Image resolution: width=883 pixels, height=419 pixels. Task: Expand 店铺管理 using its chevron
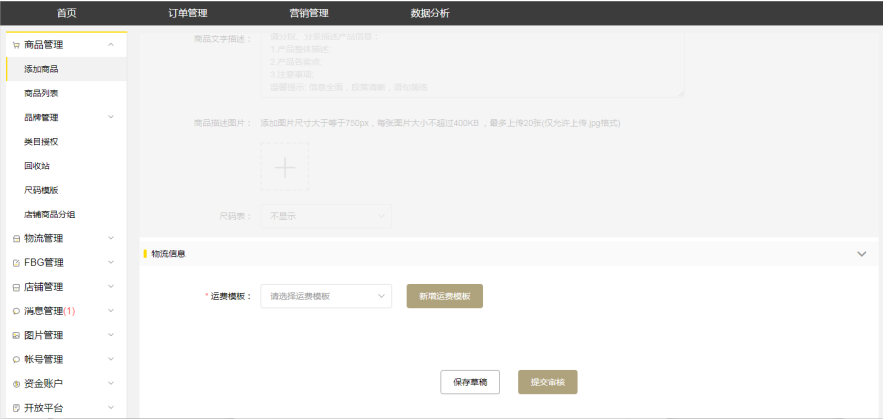pos(111,287)
